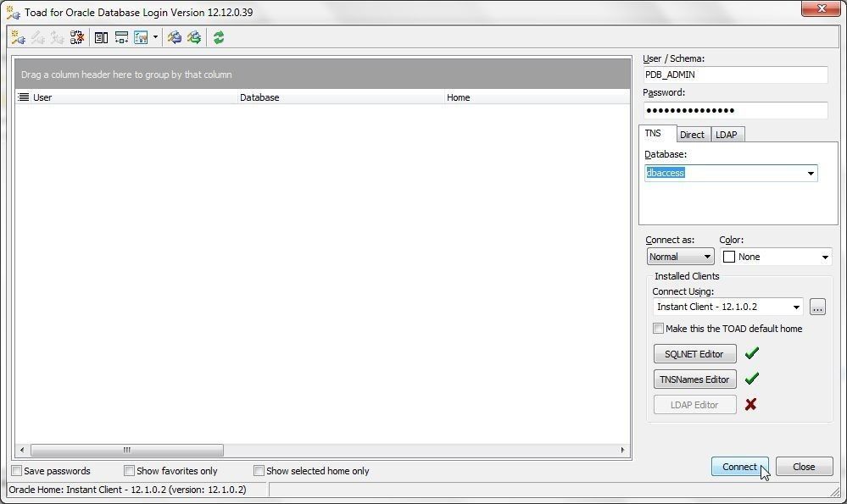This screenshot has width=847, height=504.
Task: Switch to the Direct tab
Action: click(692, 135)
